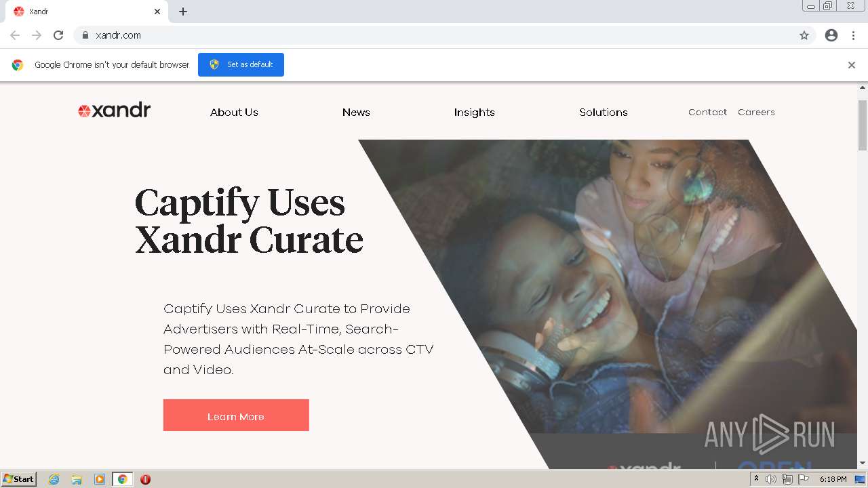Close the Xandr tab
Image resolution: width=868 pixels, height=488 pixels.
tap(157, 12)
